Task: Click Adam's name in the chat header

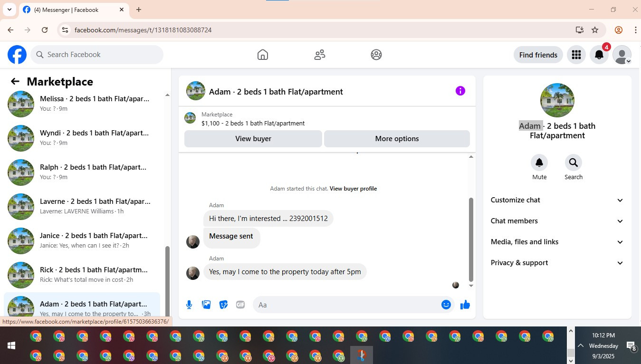Action: click(x=276, y=92)
